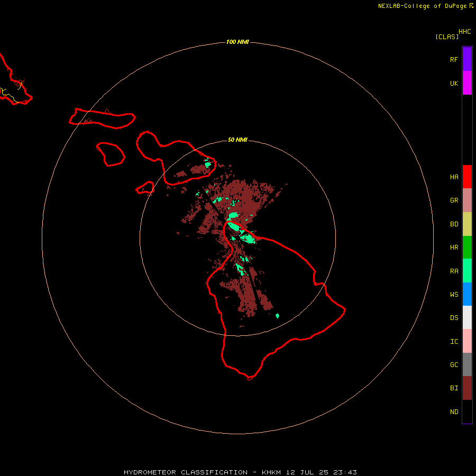The height and width of the screenshot is (476, 476).
Task: Click the BI legend label
Action: pos(454,388)
